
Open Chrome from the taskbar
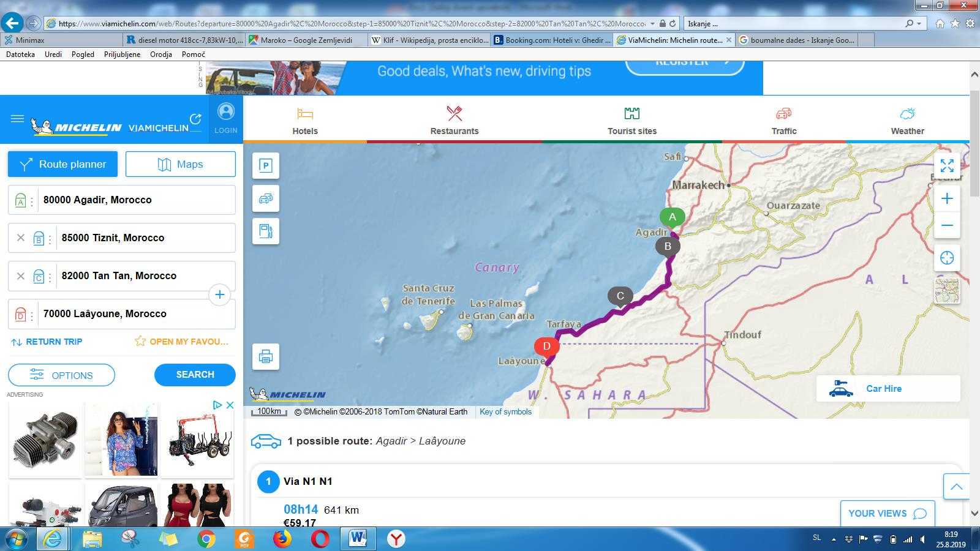(x=206, y=539)
